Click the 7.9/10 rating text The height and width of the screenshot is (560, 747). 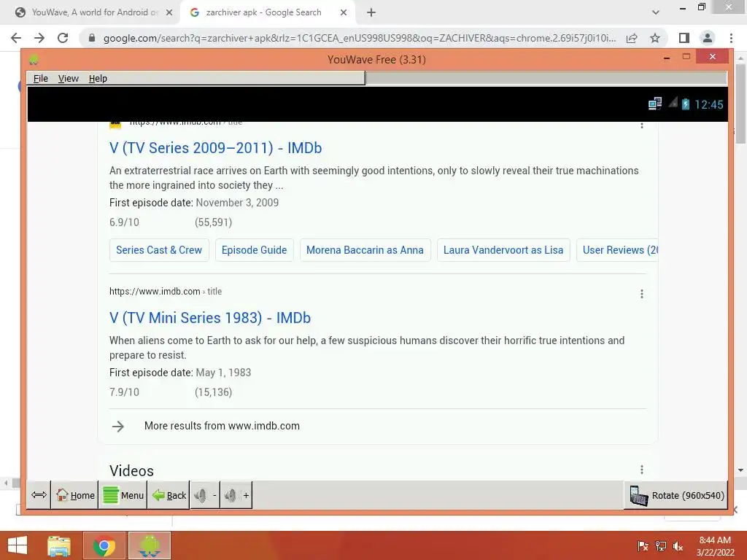tap(124, 392)
